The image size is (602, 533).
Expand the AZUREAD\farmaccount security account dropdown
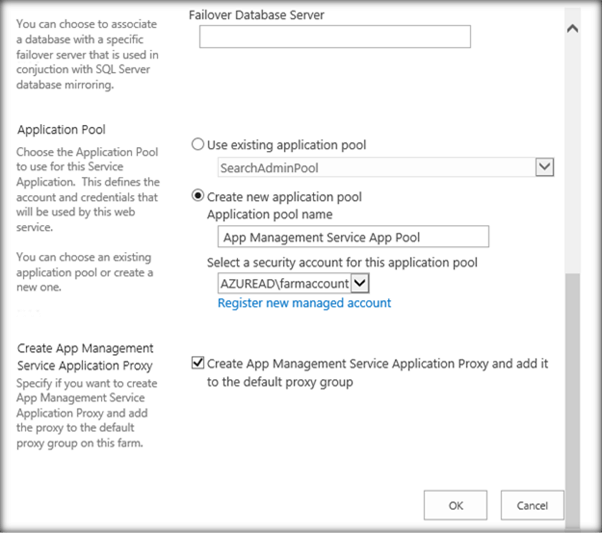360,284
